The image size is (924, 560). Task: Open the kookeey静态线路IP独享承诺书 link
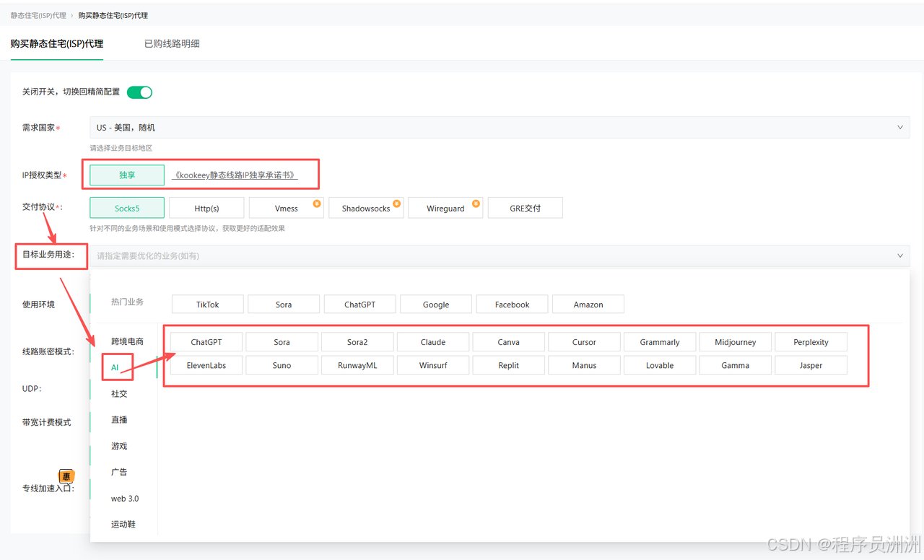click(235, 175)
